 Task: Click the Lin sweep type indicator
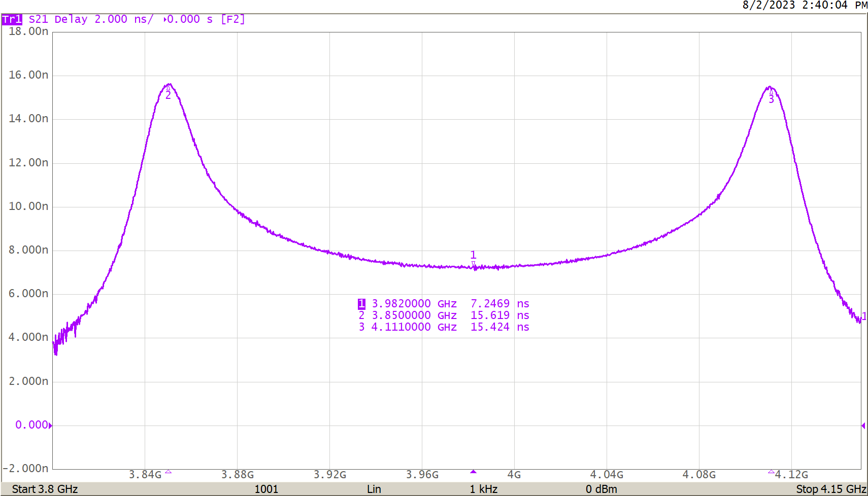tap(374, 489)
